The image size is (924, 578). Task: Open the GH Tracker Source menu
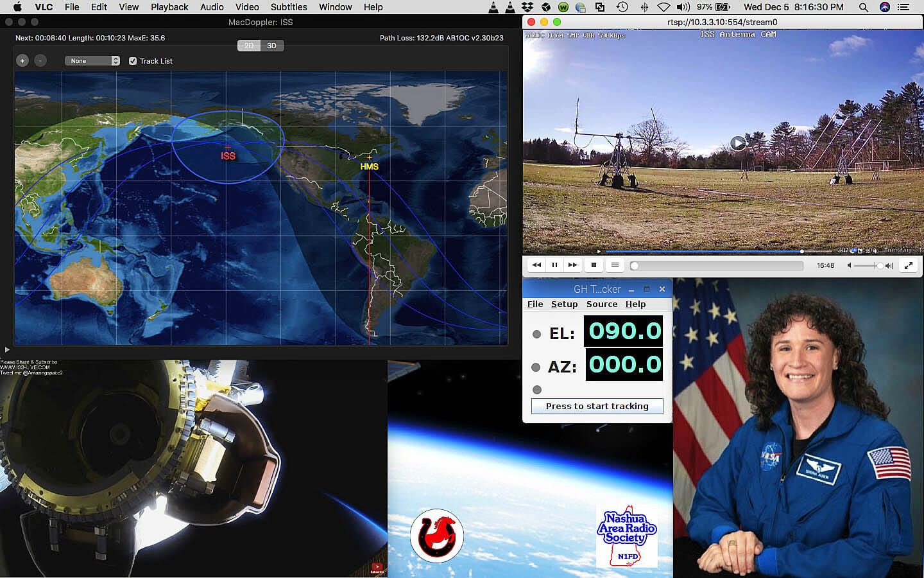pos(602,304)
